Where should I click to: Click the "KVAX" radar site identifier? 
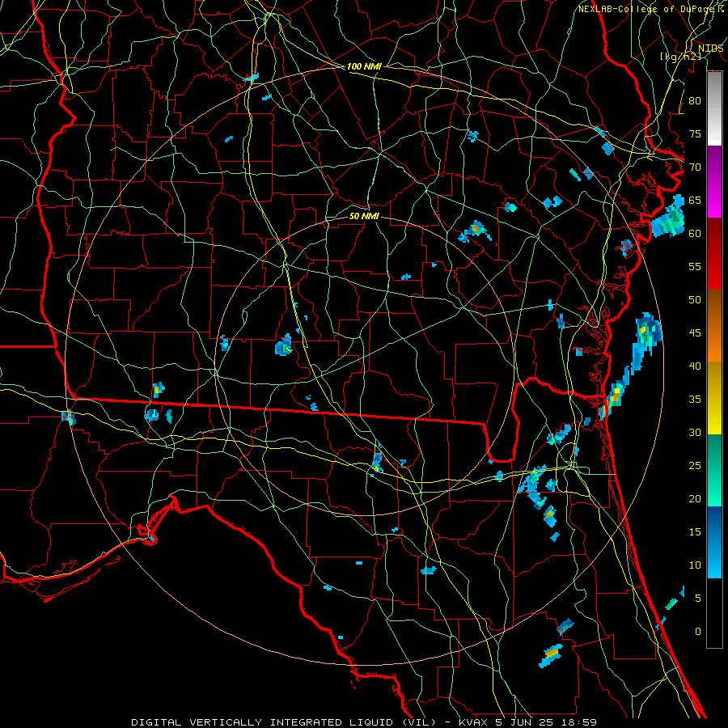473,722
